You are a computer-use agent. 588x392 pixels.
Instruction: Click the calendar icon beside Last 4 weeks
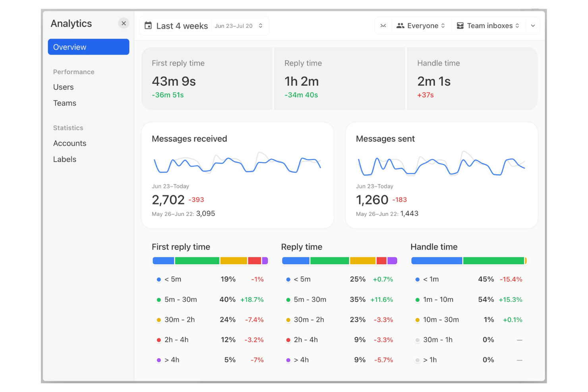click(x=148, y=26)
